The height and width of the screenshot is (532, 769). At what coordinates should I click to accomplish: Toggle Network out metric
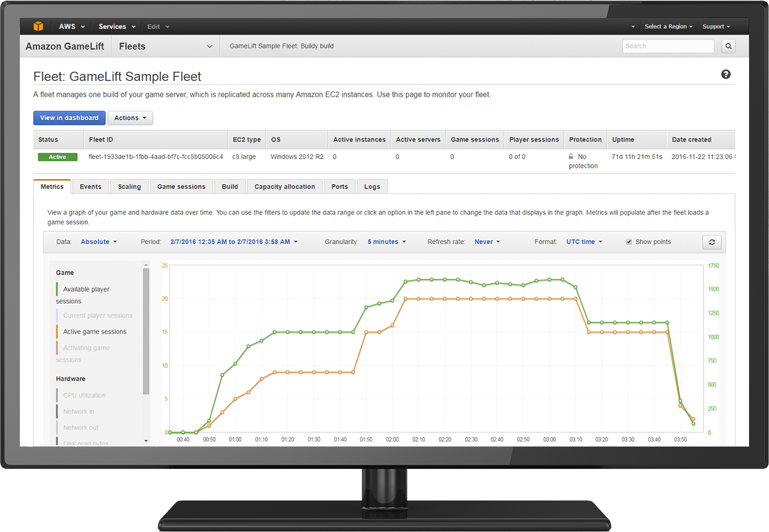[77, 428]
